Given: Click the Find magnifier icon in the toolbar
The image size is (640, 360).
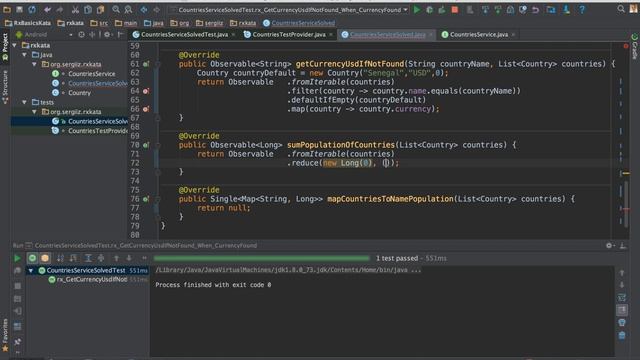Looking at the screenshot, I should pos(116,9).
